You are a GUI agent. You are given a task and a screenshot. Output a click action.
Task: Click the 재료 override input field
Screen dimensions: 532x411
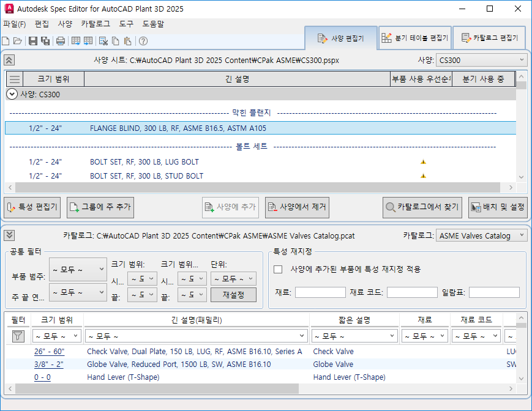tap(320, 292)
